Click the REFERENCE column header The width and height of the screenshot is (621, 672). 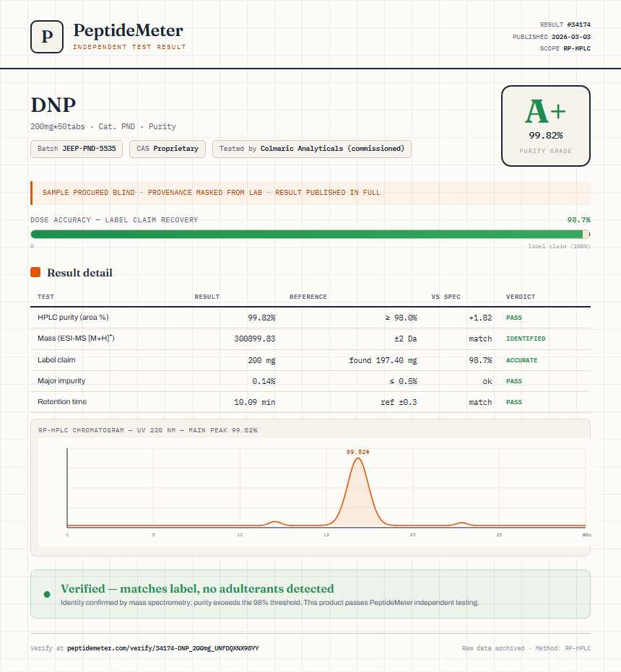tap(308, 297)
